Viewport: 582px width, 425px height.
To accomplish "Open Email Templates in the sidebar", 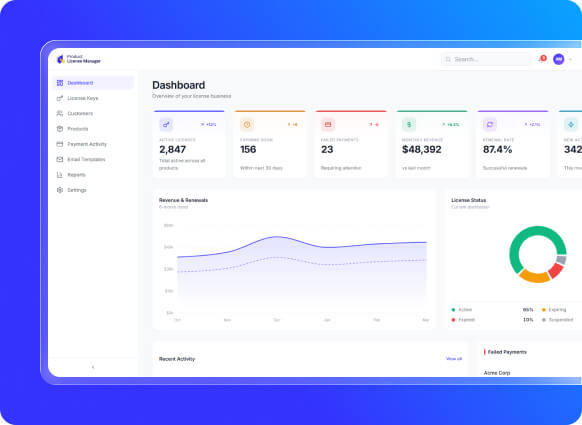I will [93, 159].
